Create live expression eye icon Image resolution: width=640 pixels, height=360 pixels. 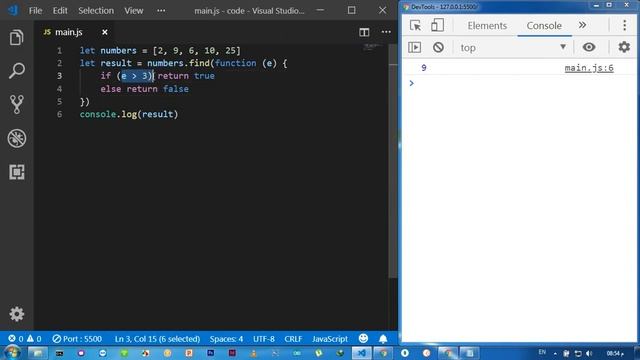(x=589, y=47)
